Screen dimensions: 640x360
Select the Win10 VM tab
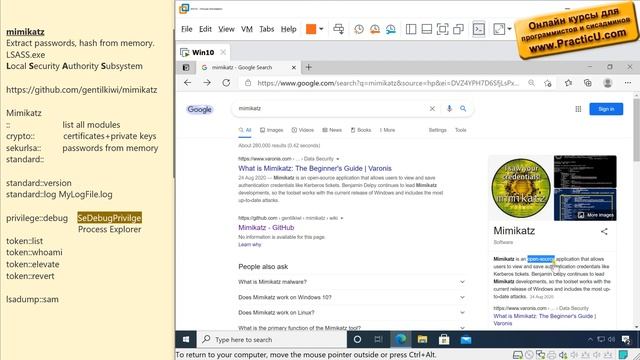[x=203, y=52]
